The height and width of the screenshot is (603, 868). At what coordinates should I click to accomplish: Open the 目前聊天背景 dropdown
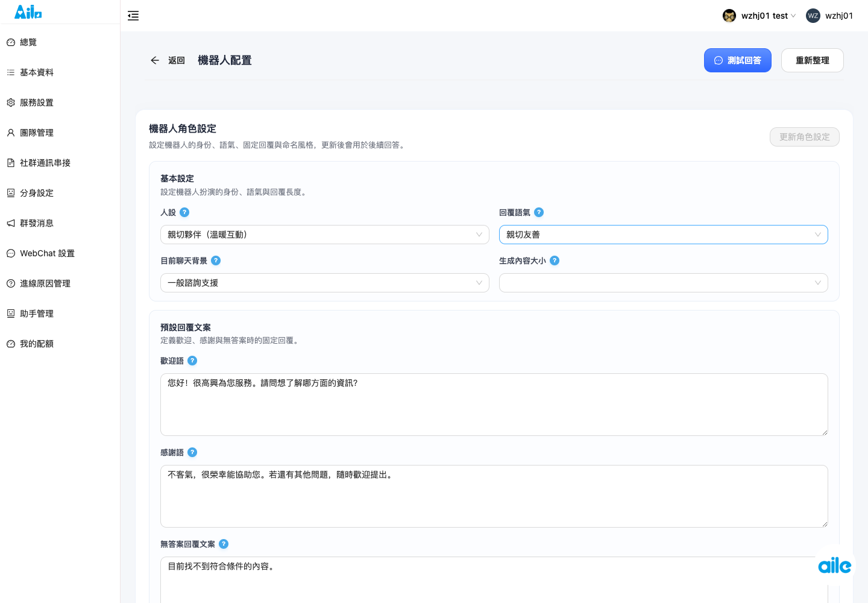[325, 283]
